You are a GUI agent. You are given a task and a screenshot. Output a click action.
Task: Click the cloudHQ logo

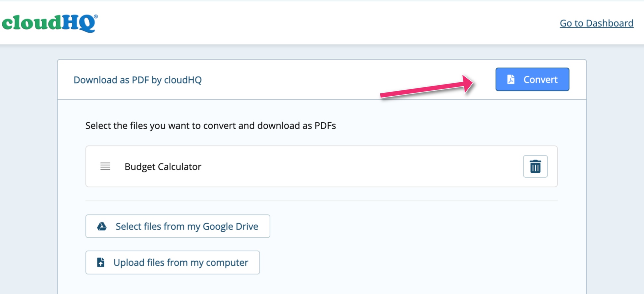(50, 23)
